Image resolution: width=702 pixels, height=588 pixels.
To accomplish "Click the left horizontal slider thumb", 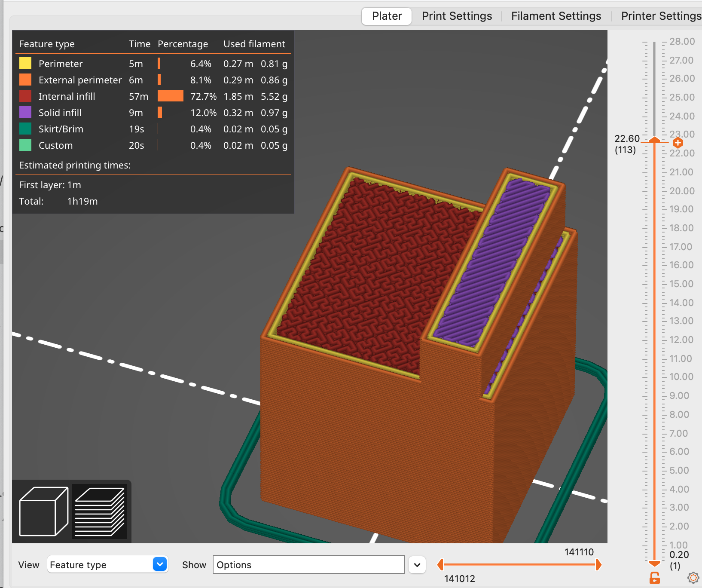I will [x=440, y=564].
